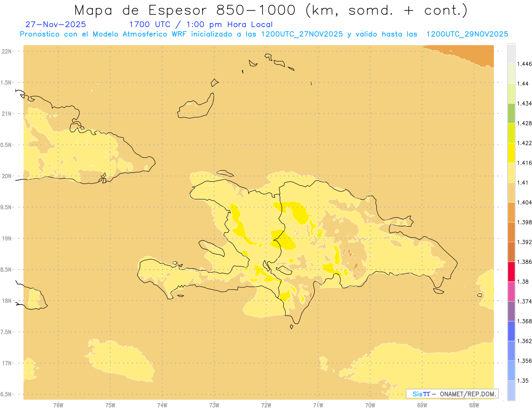The image size is (532, 411).
Task: Click the 71W longitude label
Action: point(318,405)
